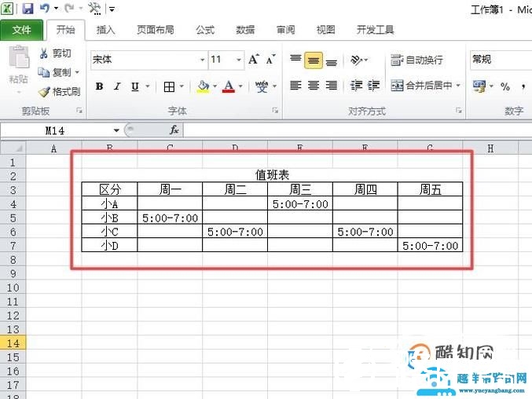The width and height of the screenshot is (532, 399).
Task: Open the 合并后居中 dropdown arrow
Action: tap(458, 85)
